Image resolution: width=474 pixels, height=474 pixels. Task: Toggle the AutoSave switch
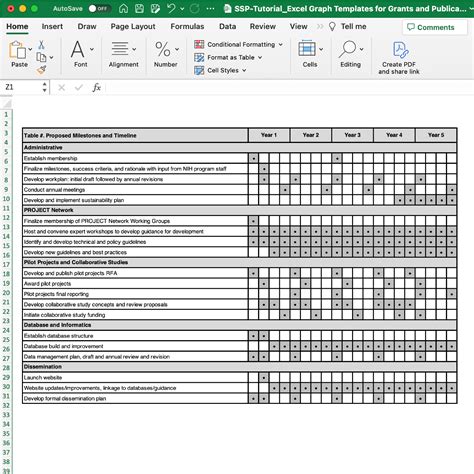click(100, 9)
